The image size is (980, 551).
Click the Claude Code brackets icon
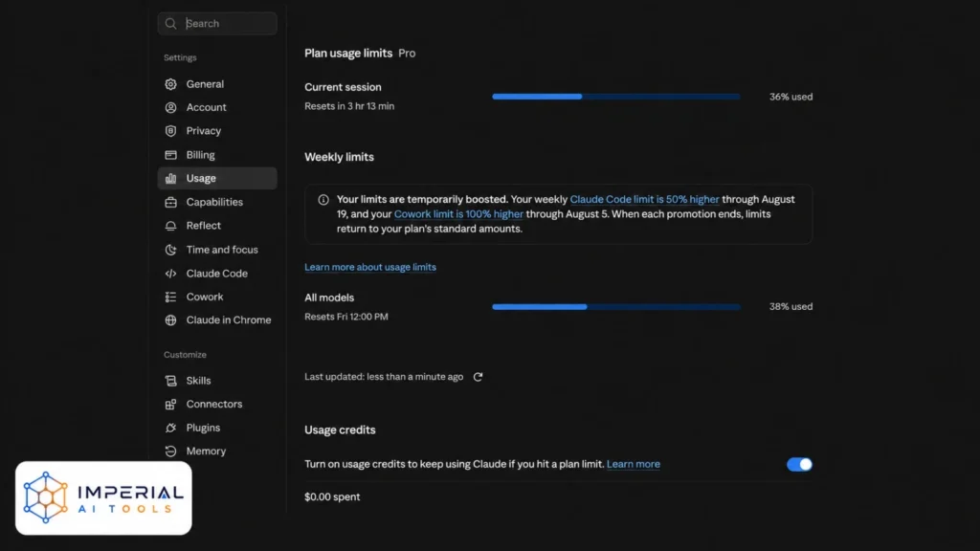(170, 274)
